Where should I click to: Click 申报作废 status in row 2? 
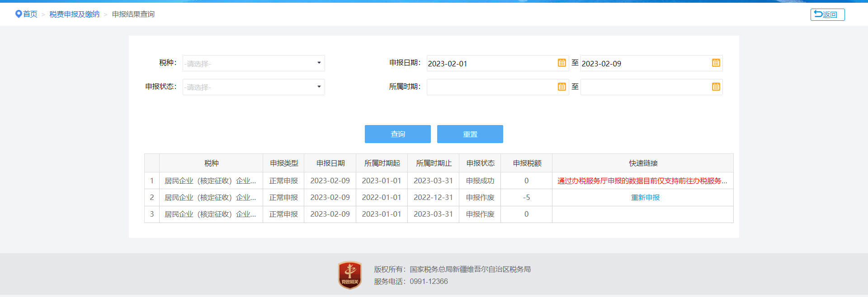tap(480, 197)
